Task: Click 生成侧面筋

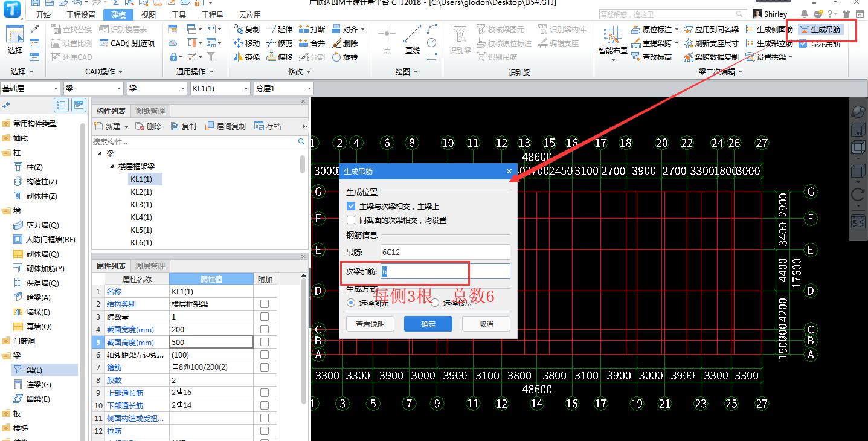Action: point(770,29)
